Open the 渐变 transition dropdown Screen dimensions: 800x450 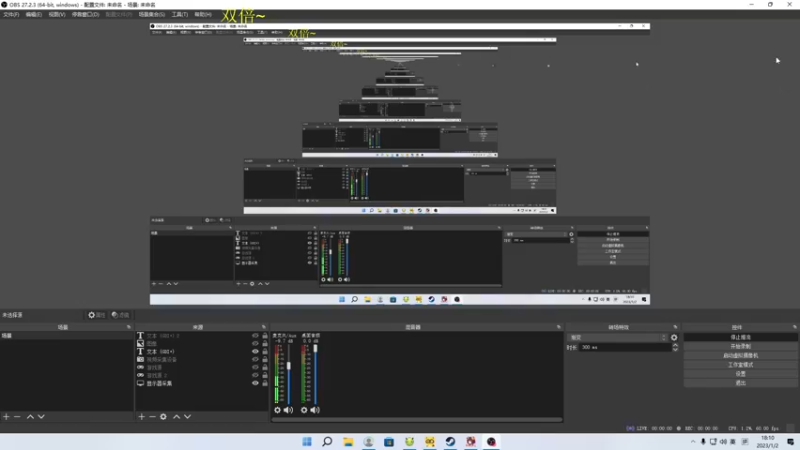[x=618, y=337]
